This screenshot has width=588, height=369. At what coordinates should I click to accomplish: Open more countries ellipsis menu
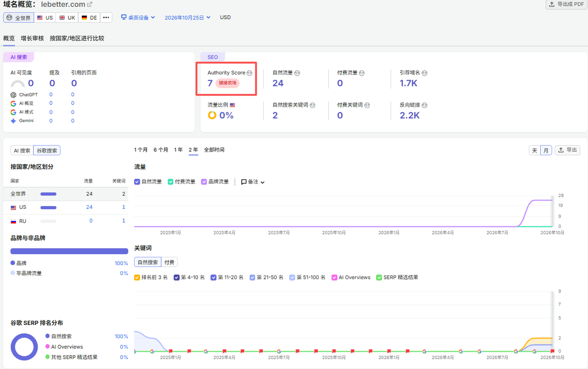click(106, 17)
